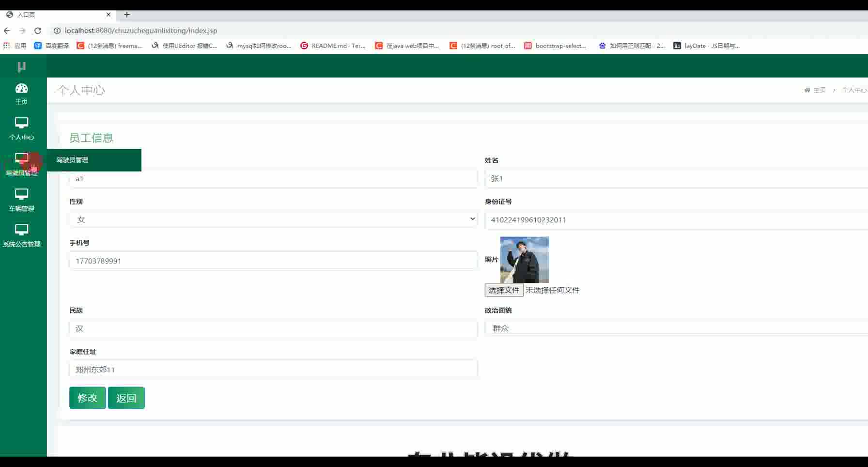
Task: Click the sidebar logo icon at top
Action: click(22, 67)
